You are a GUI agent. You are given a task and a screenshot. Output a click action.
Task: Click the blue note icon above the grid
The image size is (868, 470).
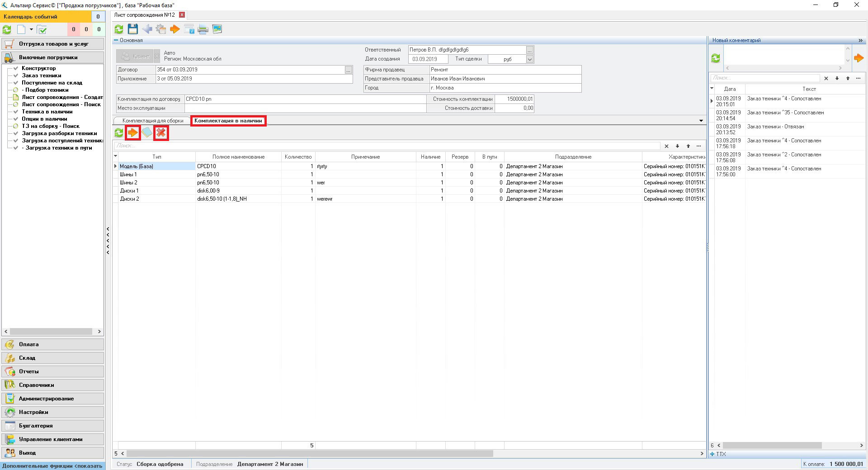(147, 133)
